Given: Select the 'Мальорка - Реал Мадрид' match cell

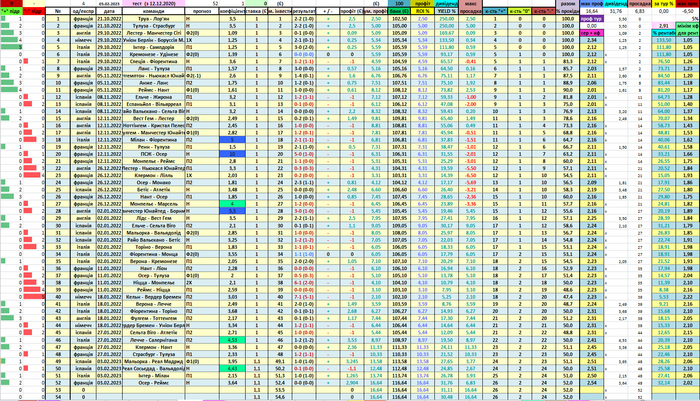Looking at the screenshot, I should [154, 361].
